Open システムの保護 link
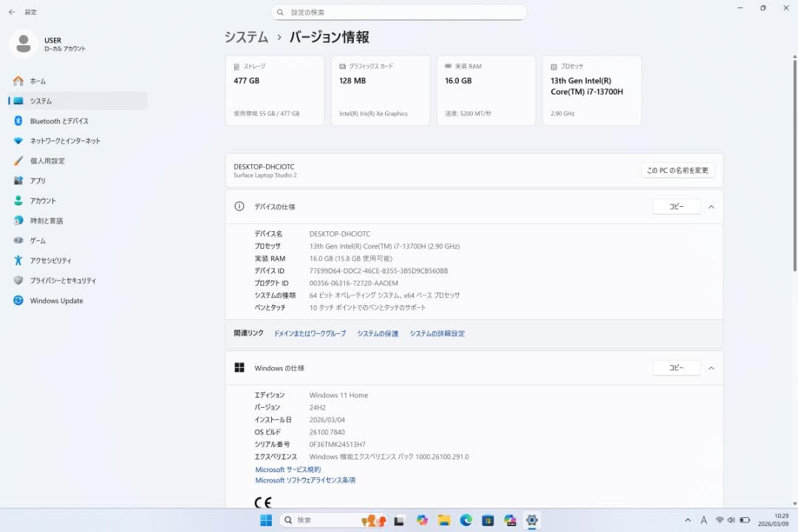The image size is (798, 532). pos(378,333)
